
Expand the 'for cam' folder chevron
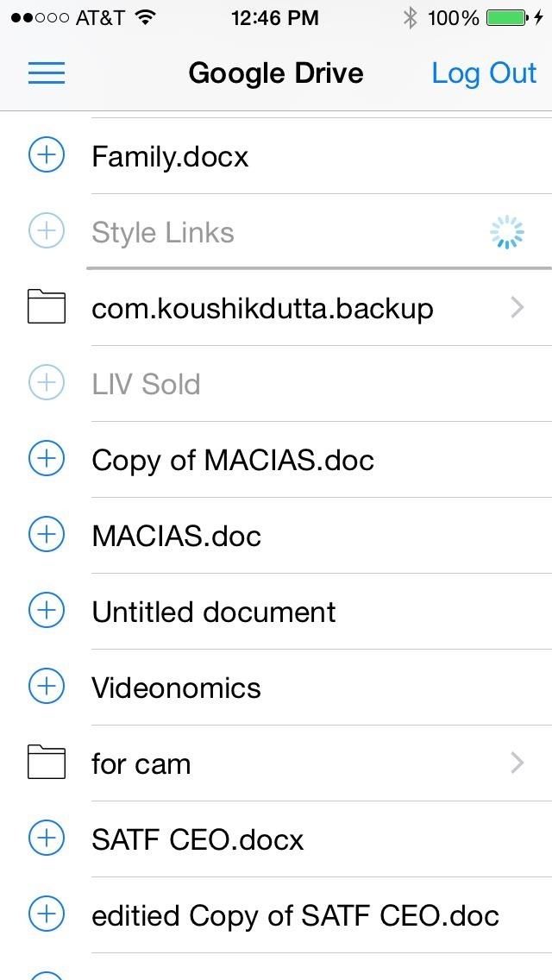[x=517, y=763]
